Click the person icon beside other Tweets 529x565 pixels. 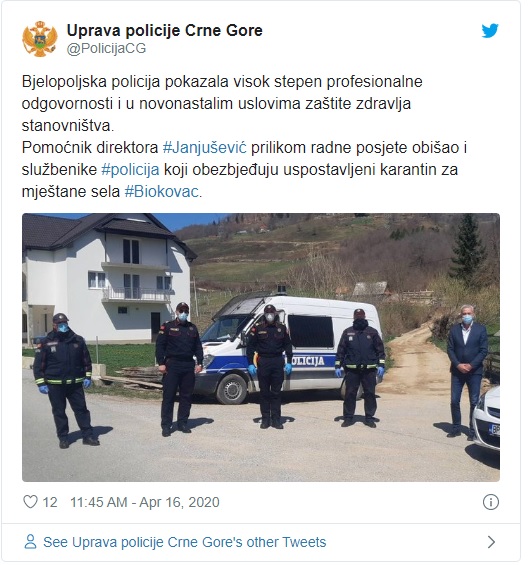coord(30,542)
